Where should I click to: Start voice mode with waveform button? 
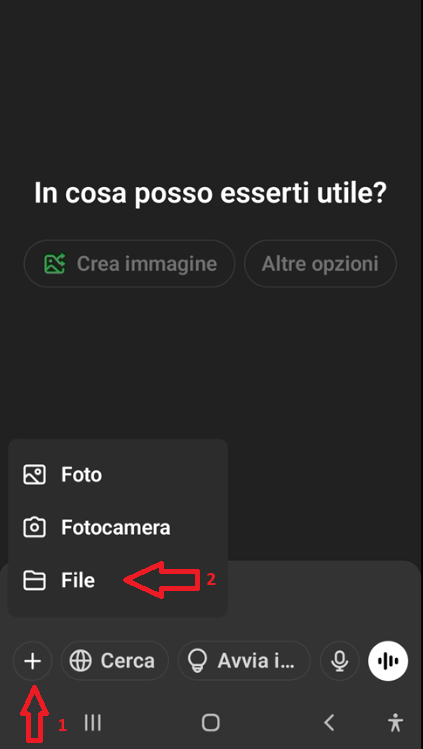click(388, 661)
